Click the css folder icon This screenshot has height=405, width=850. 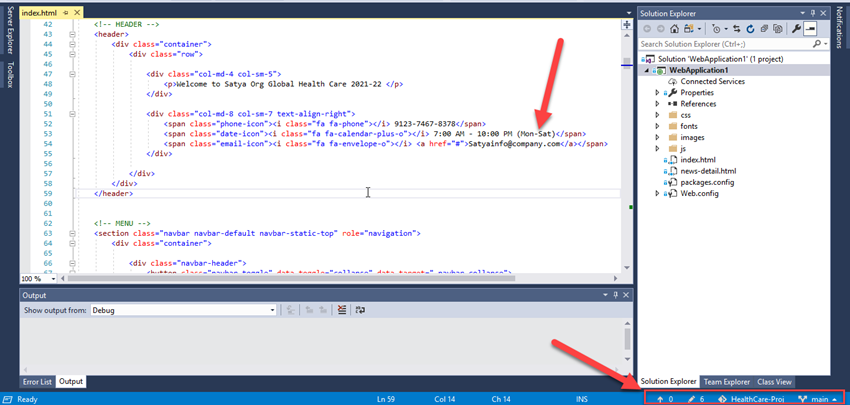(672, 115)
